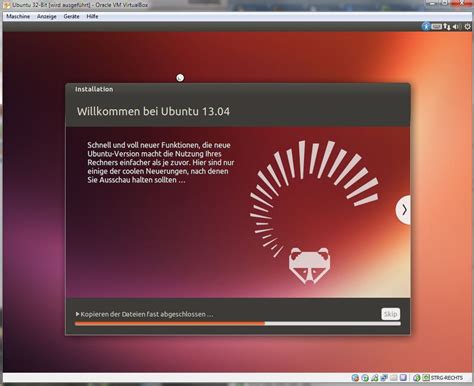This screenshot has width=474, height=386.
Task: Open the accessibility indicator in Ubuntu panel
Action: pyautogui.click(x=426, y=26)
